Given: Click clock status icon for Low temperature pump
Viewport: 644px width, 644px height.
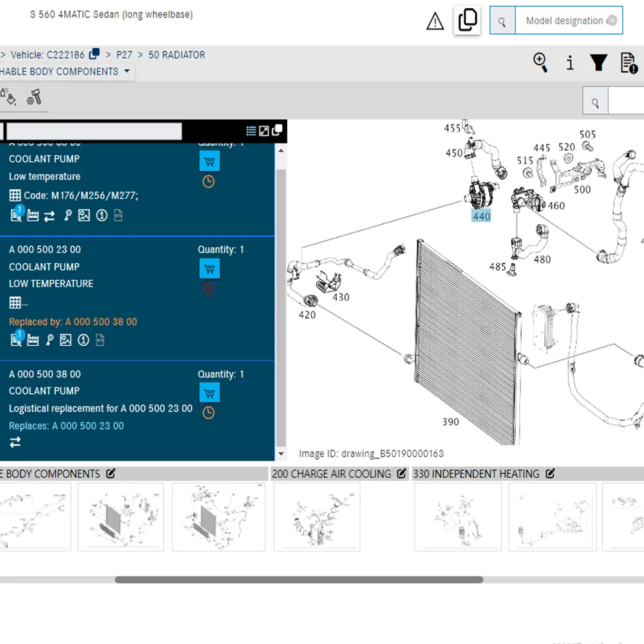Looking at the screenshot, I should [209, 182].
